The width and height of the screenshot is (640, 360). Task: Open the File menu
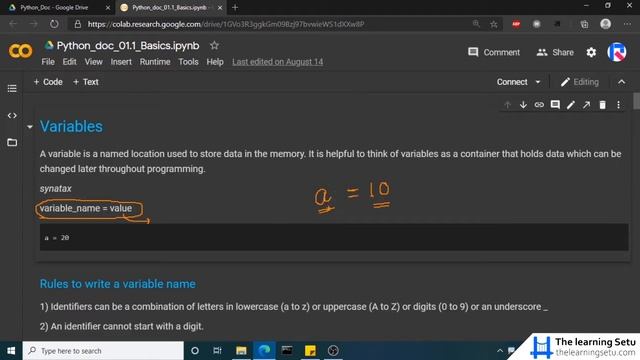pos(48,62)
